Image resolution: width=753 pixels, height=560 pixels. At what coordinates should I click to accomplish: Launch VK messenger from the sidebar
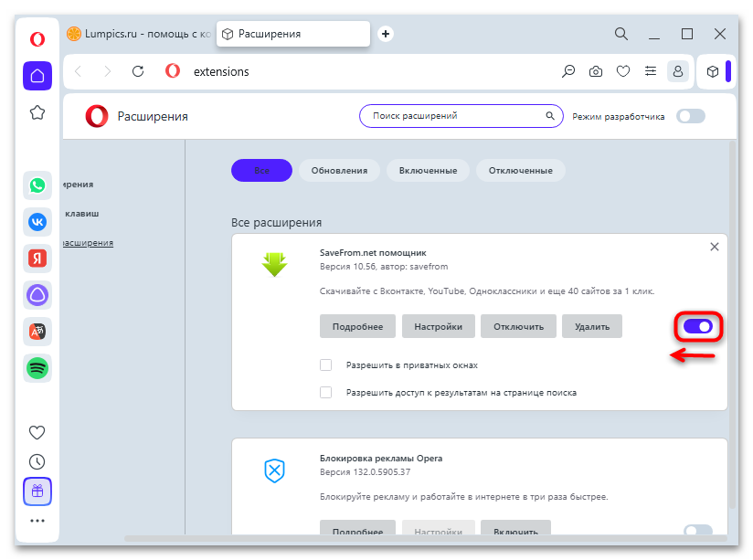point(37,222)
